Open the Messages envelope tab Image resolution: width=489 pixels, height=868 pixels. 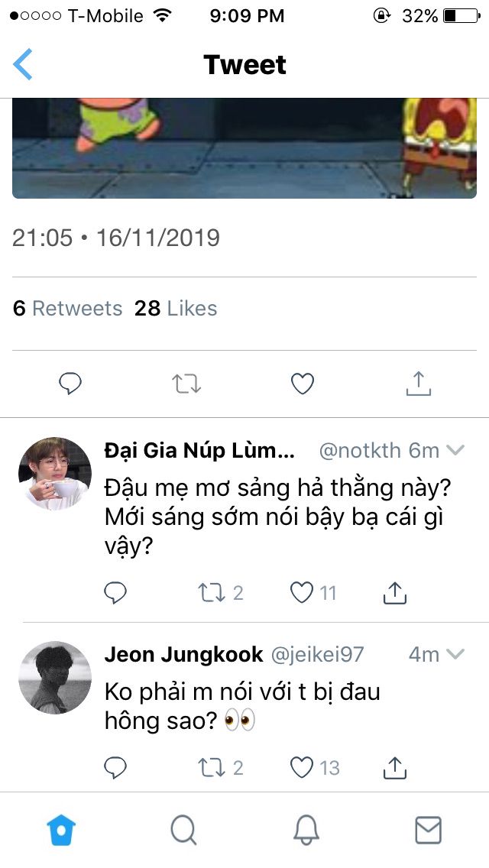(x=428, y=830)
